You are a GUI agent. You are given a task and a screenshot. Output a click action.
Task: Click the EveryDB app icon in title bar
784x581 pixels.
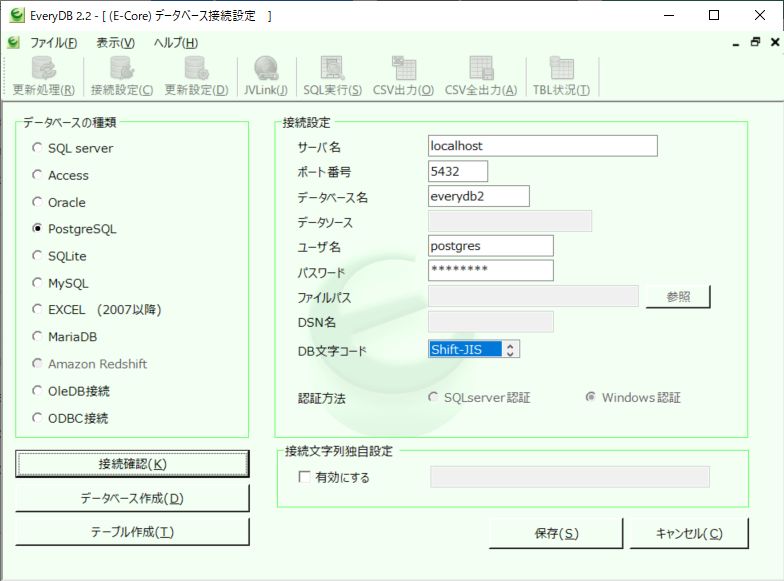click(16, 15)
